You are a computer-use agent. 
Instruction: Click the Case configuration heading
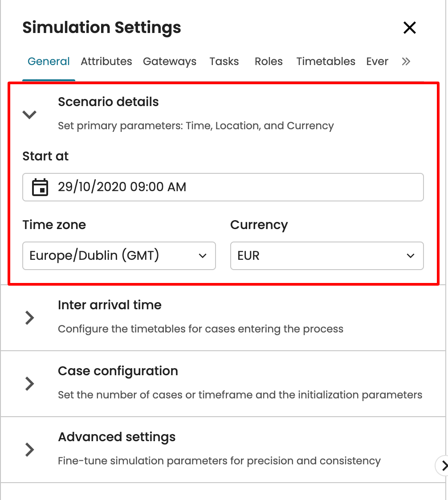[x=118, y=371]
